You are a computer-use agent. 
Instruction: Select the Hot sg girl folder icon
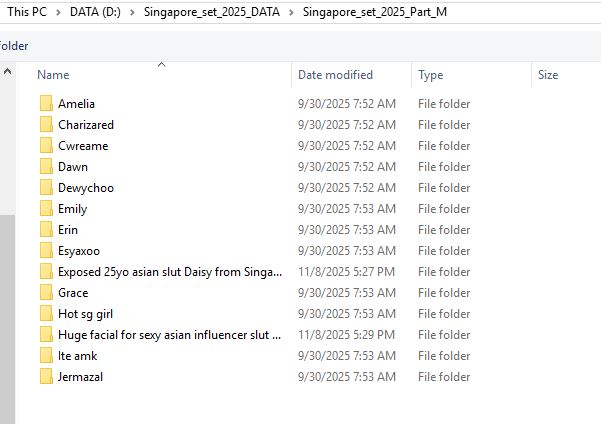coord(46,314)
